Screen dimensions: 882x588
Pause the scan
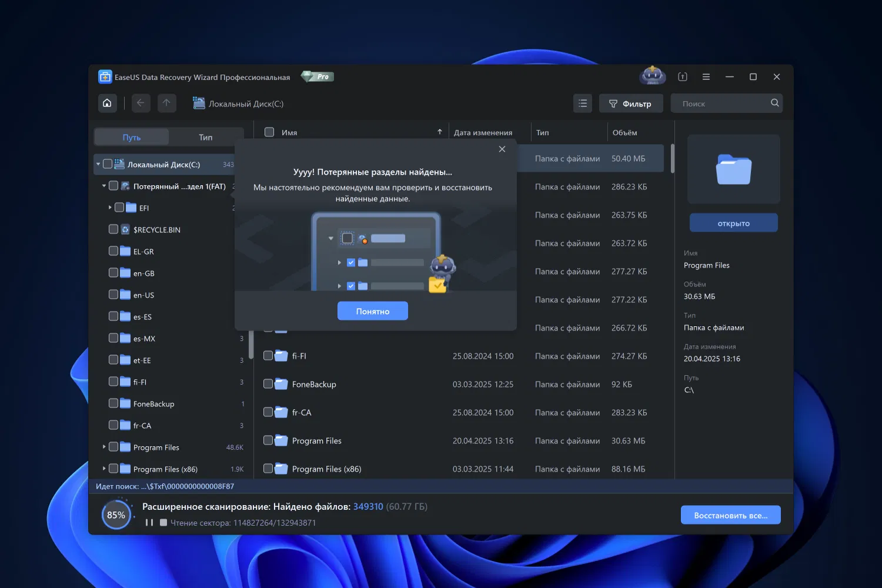[149, 522]
